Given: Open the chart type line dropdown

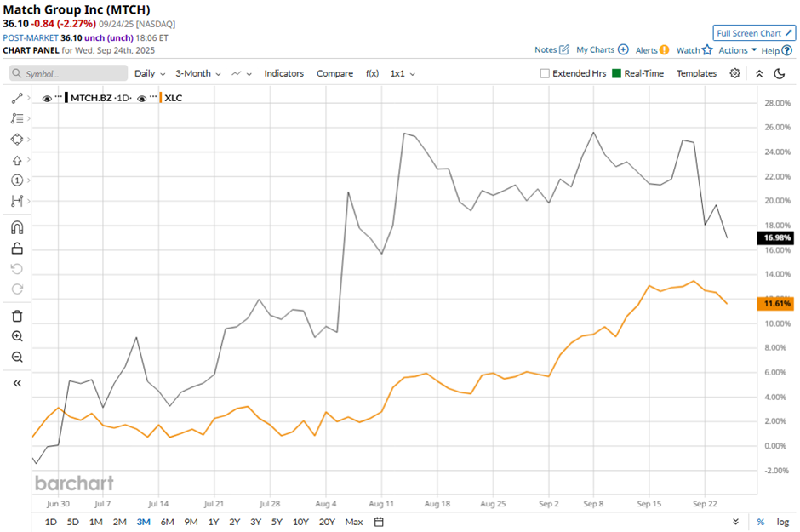Looking at the screenshot, I should tap(242, 73).
